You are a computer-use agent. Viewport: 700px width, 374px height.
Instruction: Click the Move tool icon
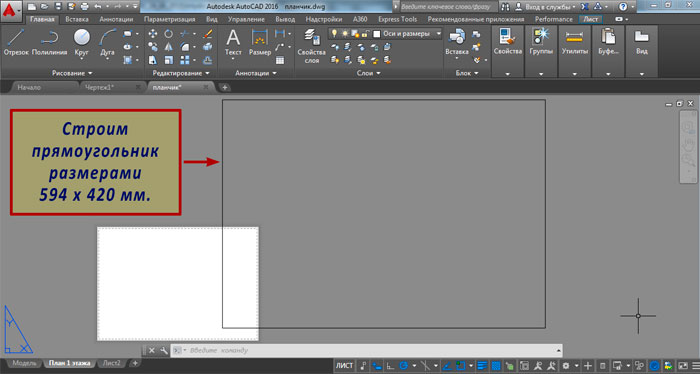[x=153, y=34]
